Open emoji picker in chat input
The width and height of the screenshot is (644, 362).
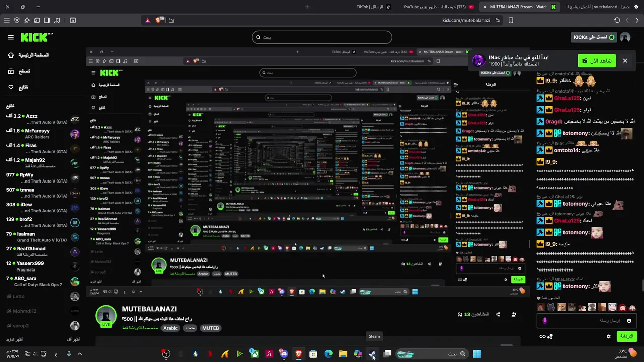click(x=629, y=321)
